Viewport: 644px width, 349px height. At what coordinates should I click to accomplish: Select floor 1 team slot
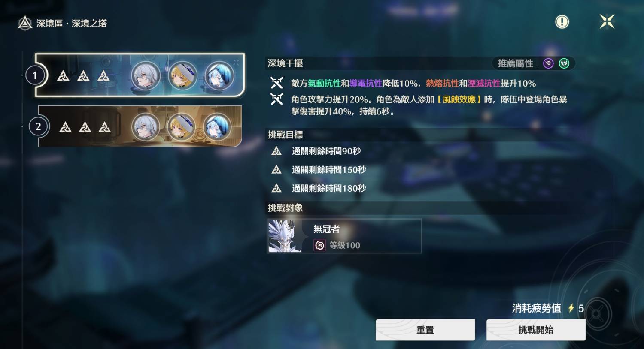[140, 76]
